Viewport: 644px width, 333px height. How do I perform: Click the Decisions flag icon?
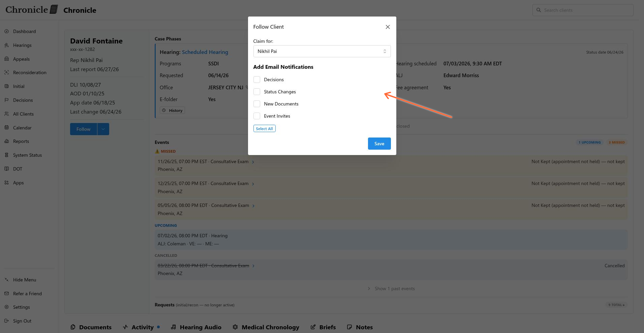(7, 100)
